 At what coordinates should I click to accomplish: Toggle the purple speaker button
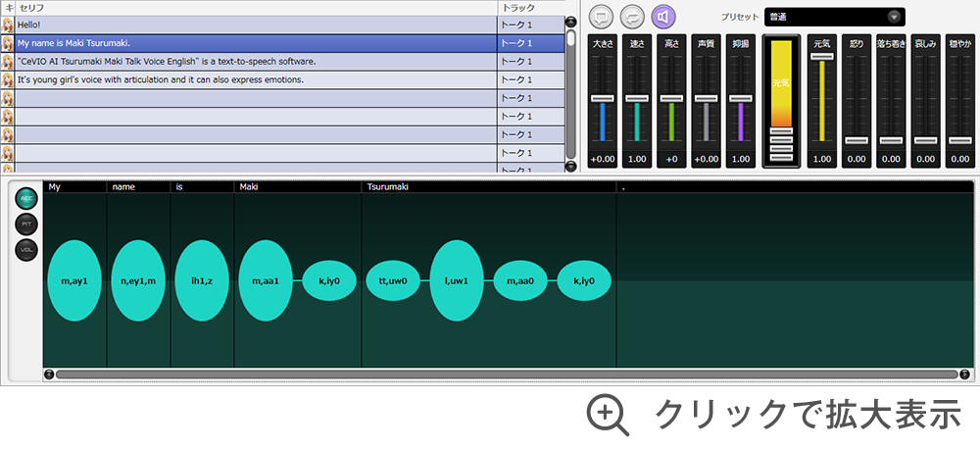click(x=663, y=17)
